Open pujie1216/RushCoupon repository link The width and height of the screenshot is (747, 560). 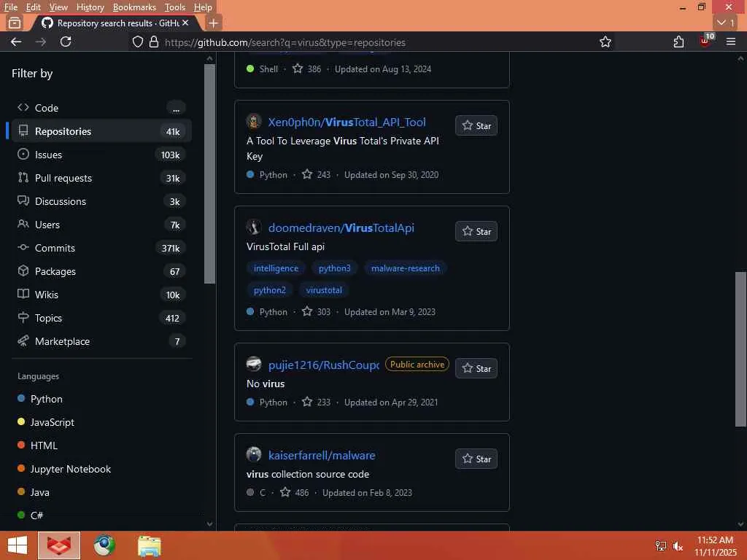(x=323, y=365)
